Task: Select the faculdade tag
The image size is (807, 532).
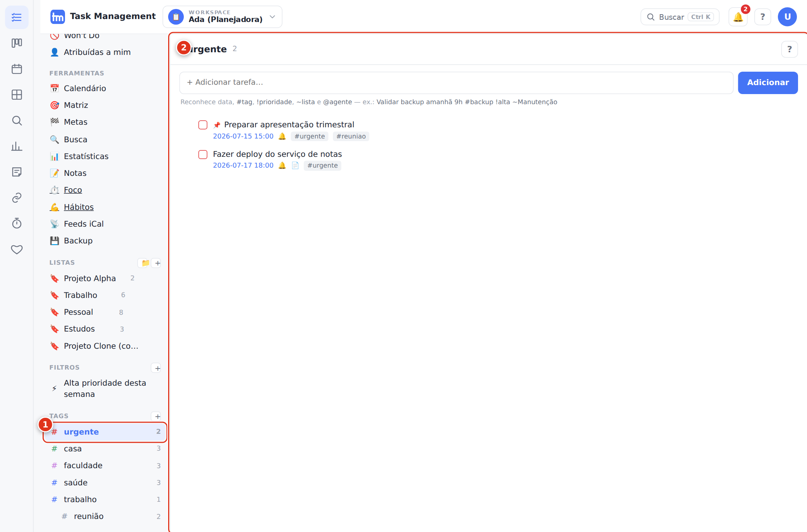Action: 105,466
